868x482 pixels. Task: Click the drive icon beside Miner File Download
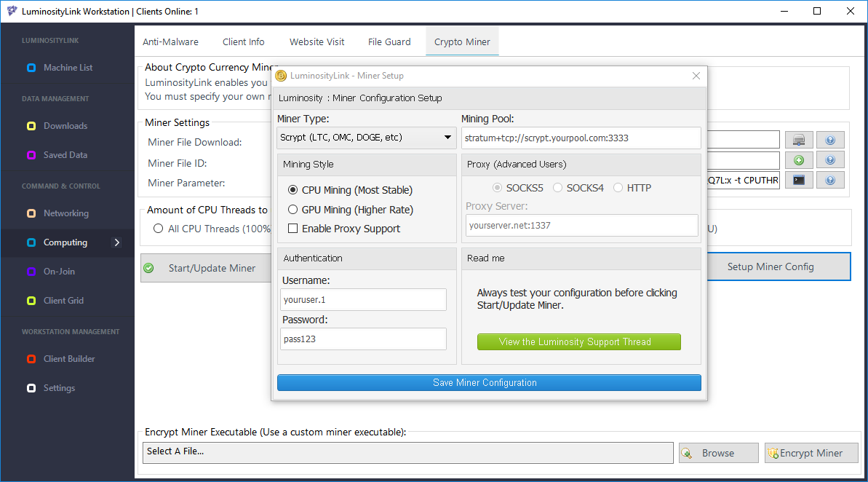pyautogui.click(x=799, y=140)
